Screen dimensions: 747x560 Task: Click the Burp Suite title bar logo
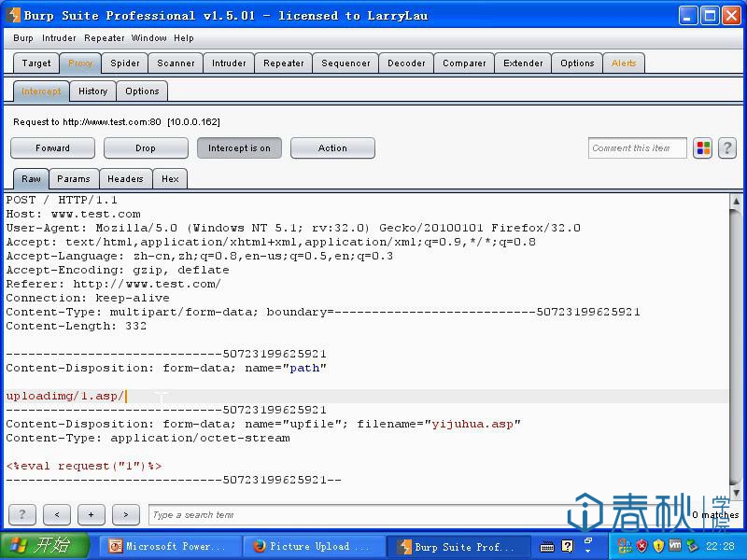click(13, 15)
